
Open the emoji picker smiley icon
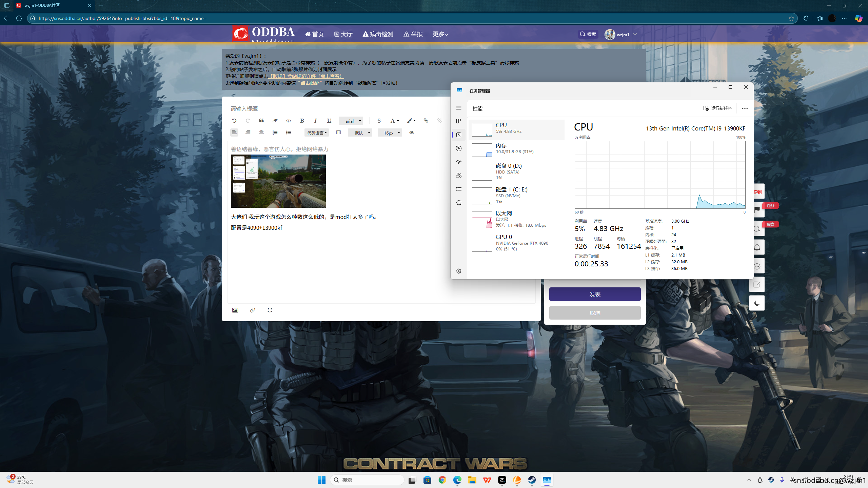click(270, 310)
